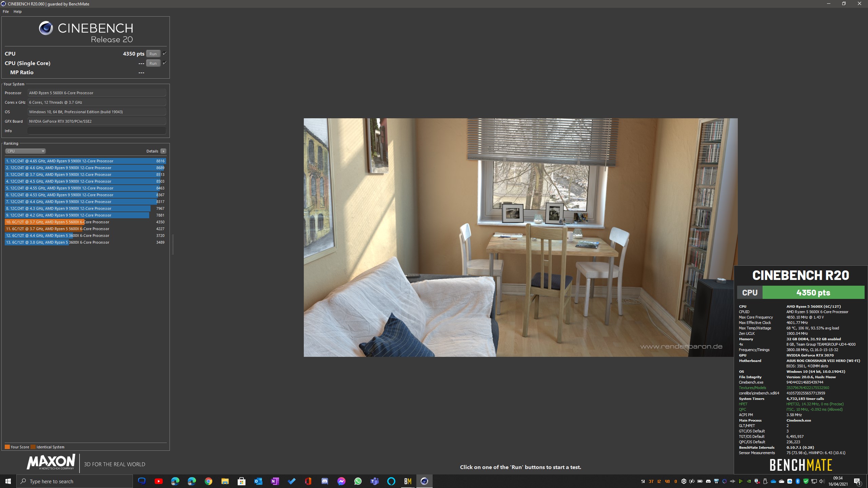This screenshot has height=488, width=868.
Task: Open Microsoft To Do from the taskbar
Action: point(291,481)
